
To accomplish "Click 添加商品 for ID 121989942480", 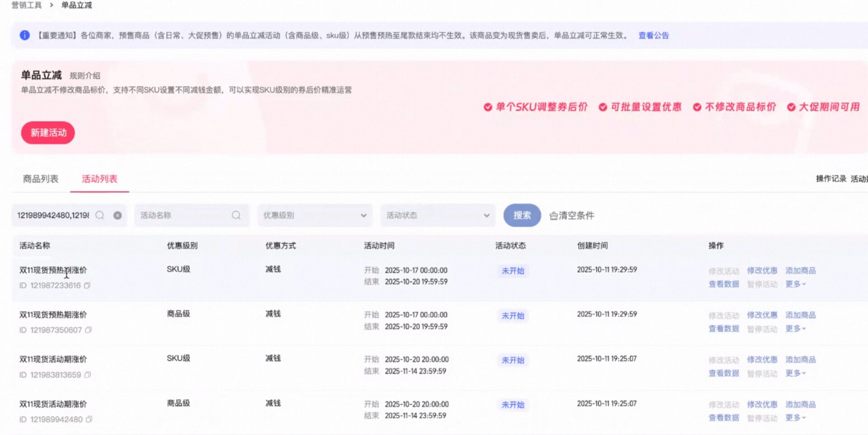I will [x=801, y=404].
